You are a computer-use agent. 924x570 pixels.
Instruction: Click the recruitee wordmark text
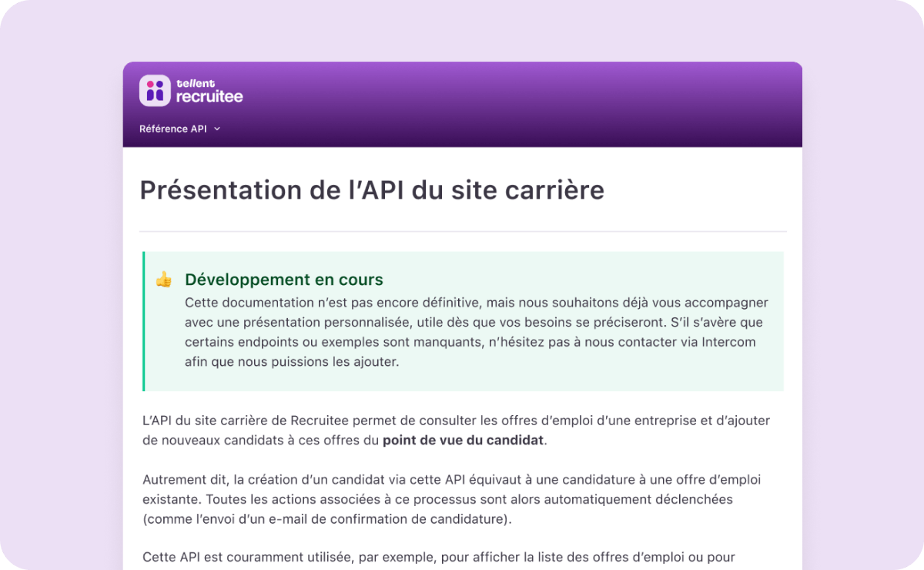coord(209,96)
